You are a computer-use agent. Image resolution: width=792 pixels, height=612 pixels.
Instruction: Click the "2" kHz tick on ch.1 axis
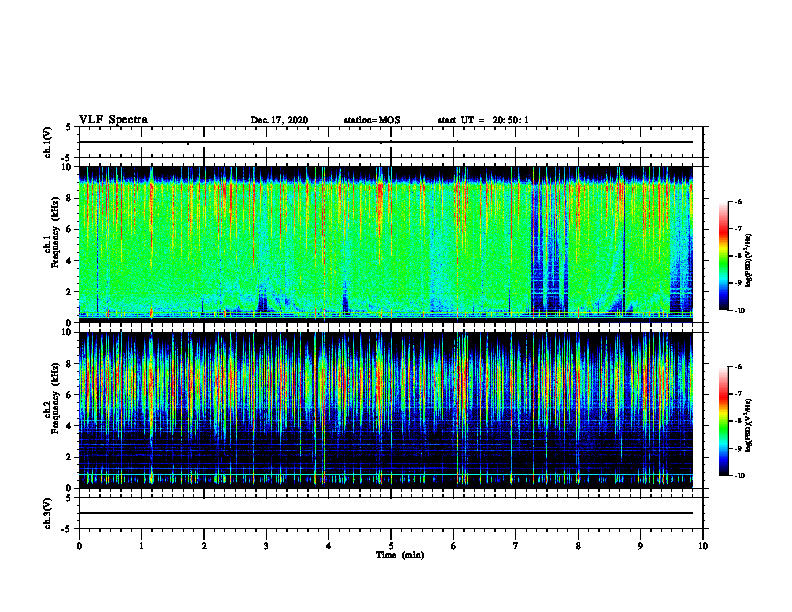[x=70, y=292]
